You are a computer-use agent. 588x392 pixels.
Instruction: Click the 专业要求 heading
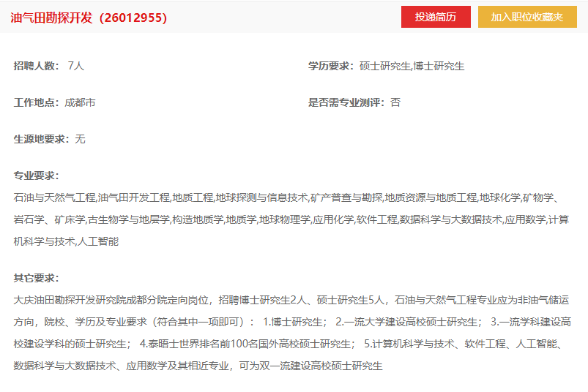tap(36, 176)
